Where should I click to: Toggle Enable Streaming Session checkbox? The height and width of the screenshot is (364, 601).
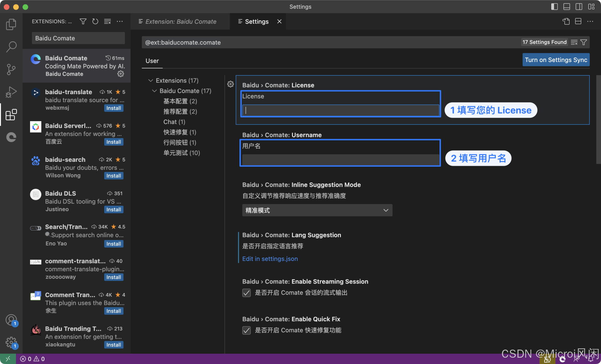pyautogui.click(x=246, y=293)
